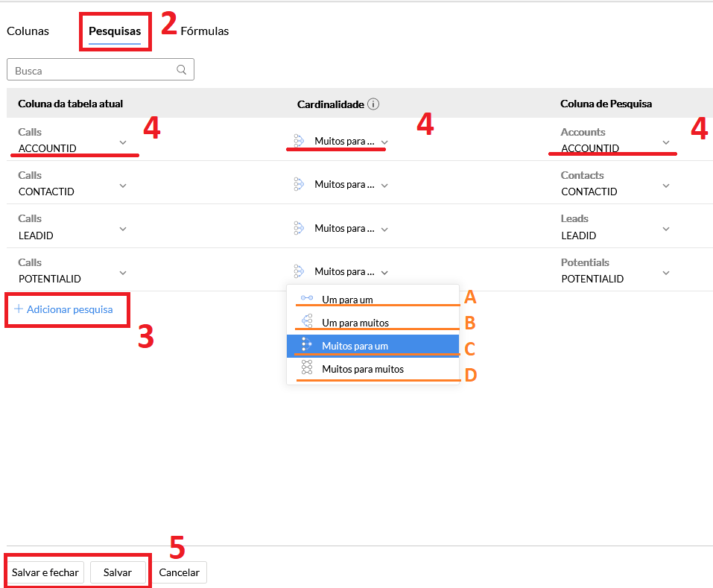Choose Muitos para um cardinality option
Screen dimensions: 713x588
click(x=373, y=346)
